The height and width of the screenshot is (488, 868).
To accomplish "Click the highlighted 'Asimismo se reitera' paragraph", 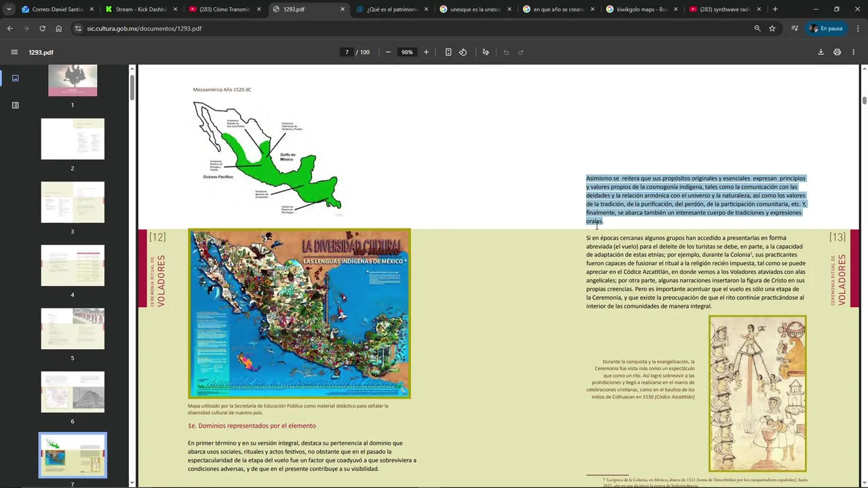I will 696,199.
